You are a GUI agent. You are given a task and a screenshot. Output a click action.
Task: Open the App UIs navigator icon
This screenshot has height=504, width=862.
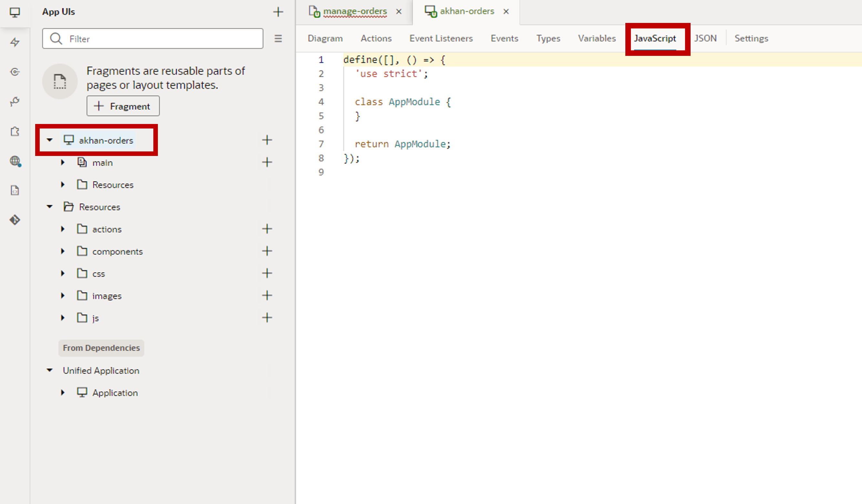click(x=15, y=13)
